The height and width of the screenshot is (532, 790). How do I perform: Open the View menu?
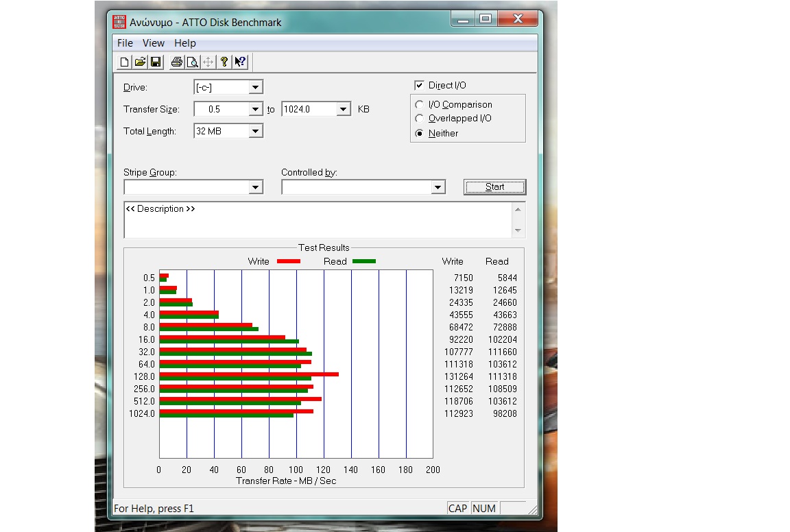tap(154, 43)
